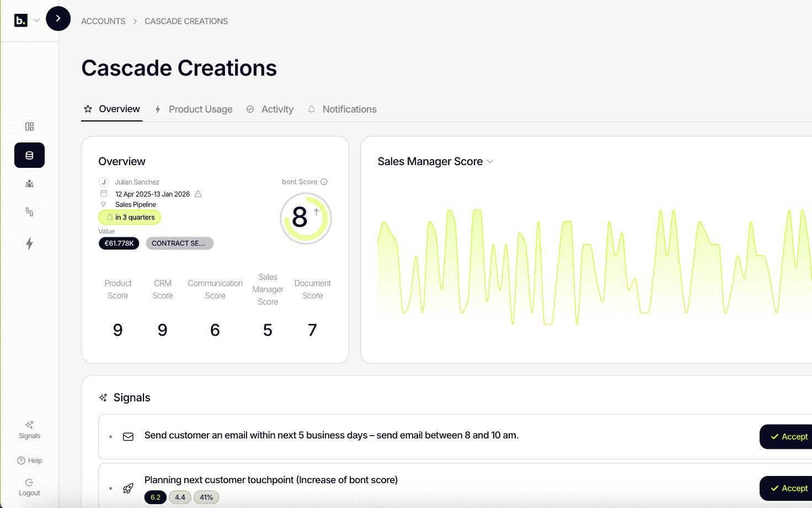Open the Notifications tab
Image resolution: width=812 pixels, height=508 pixels.
pos(349,109)
